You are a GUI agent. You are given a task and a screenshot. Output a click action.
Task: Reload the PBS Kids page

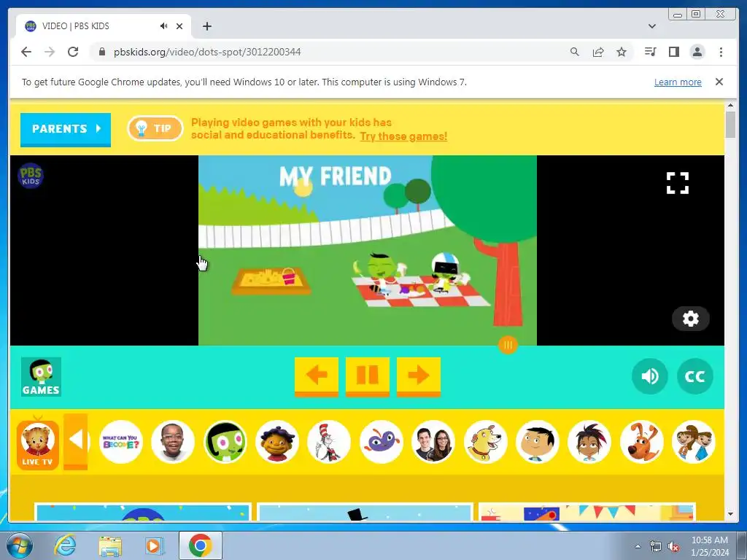point(73,52)
